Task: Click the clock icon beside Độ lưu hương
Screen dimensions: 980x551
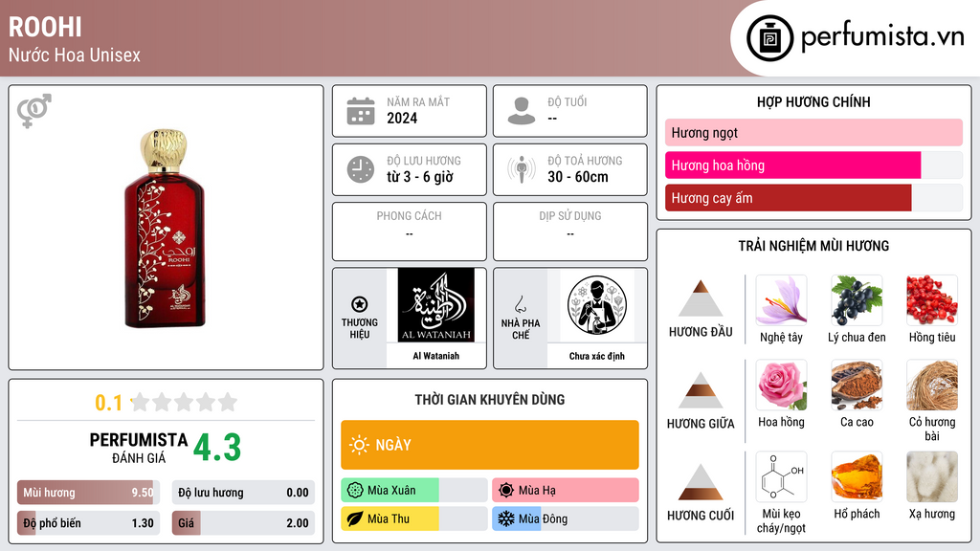Action: (361, 169)
